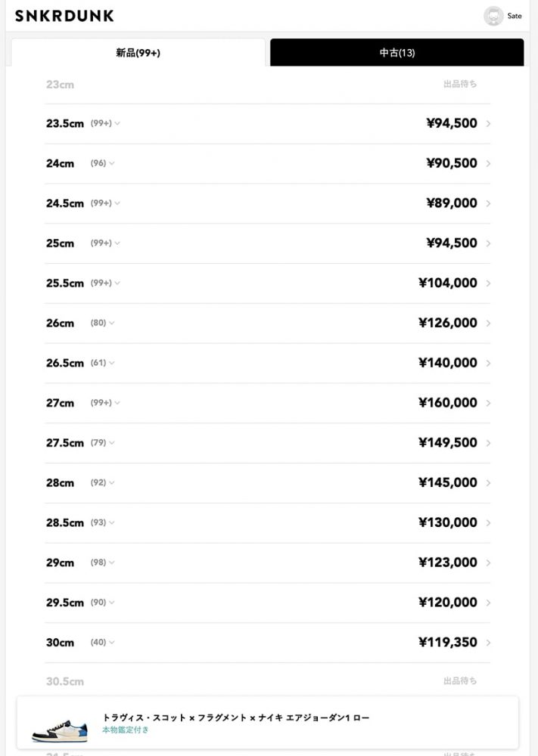Switch to the 中古(13) tab
This screenshot has width=538, height=756.
397,53
